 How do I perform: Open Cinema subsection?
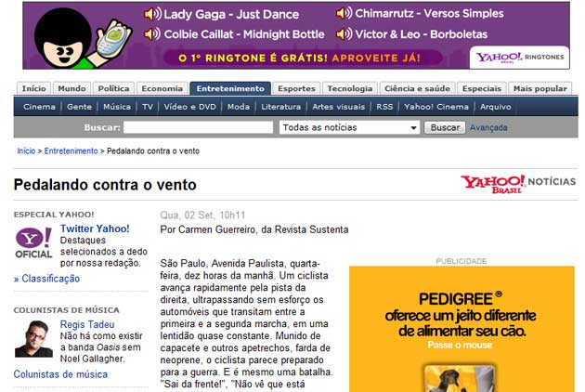39,107
